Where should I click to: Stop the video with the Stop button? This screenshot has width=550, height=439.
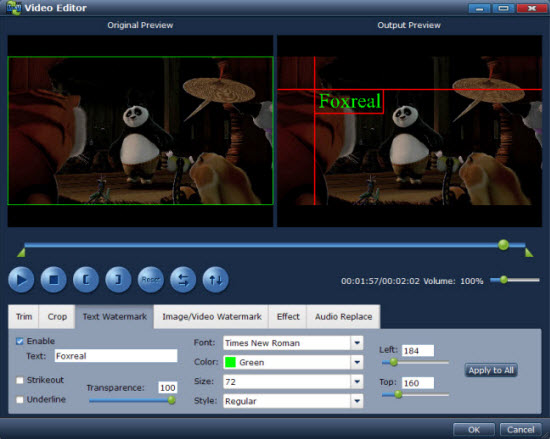point(53,279)
